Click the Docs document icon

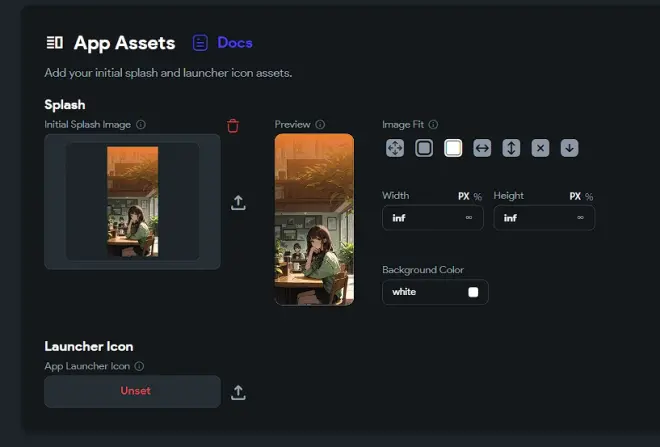(200, 43)
